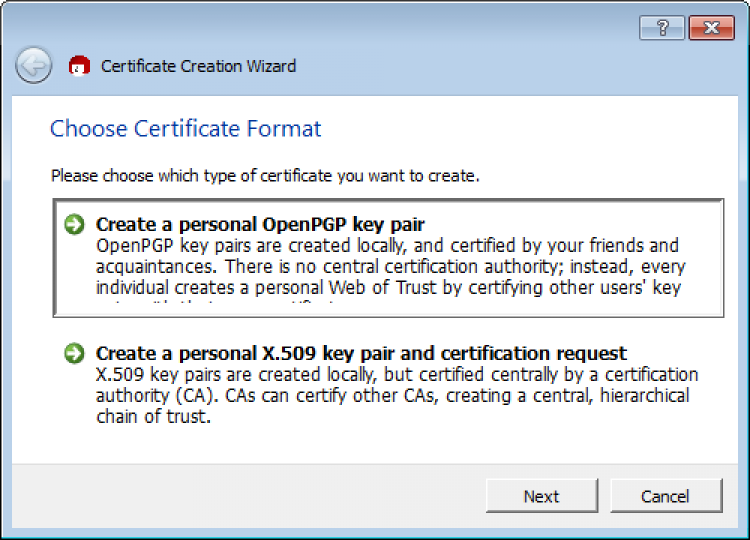Click the question mark help button

[x=663, y=28]
